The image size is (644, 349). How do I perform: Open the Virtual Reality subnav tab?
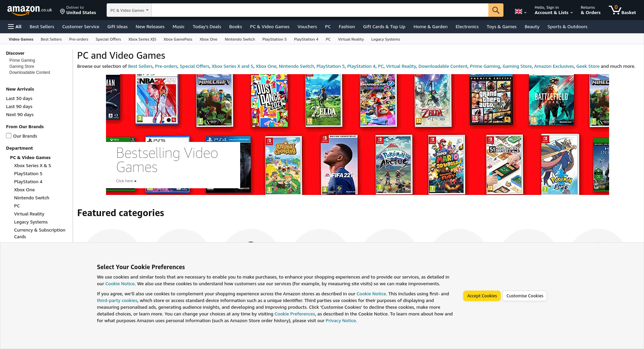[351, 39]
